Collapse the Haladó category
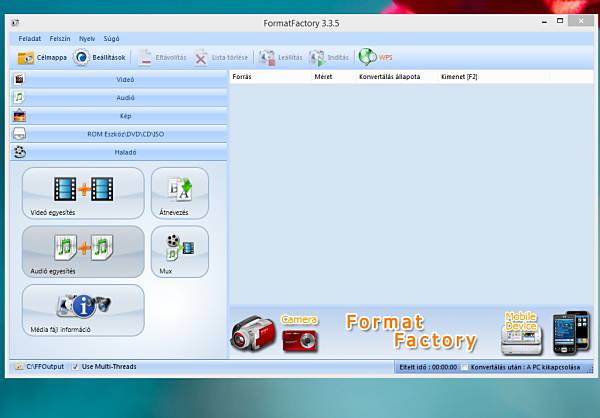 tap(119, 152)
